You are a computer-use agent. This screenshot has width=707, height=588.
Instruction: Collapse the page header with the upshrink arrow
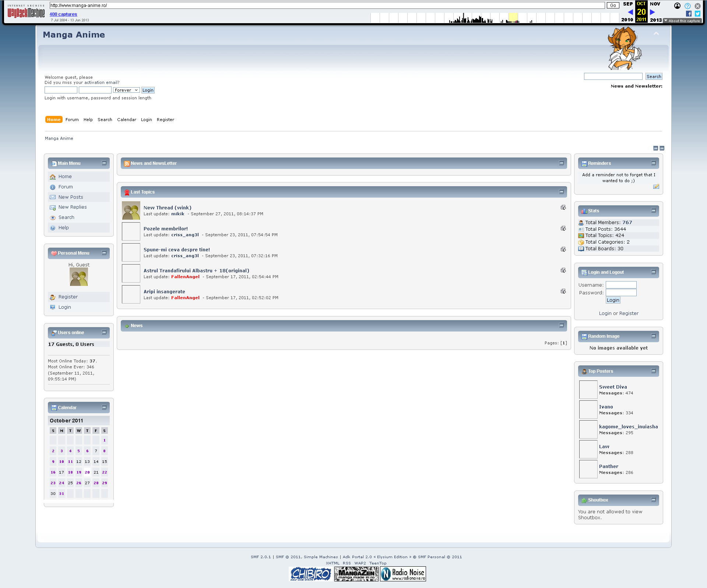[656, 34]
